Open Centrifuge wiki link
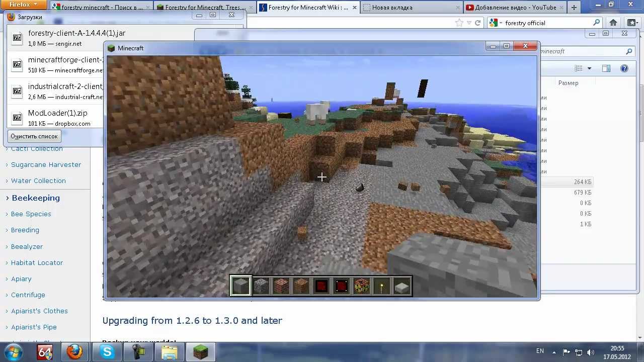Screen dimensions: 644x362 (28, 295)
